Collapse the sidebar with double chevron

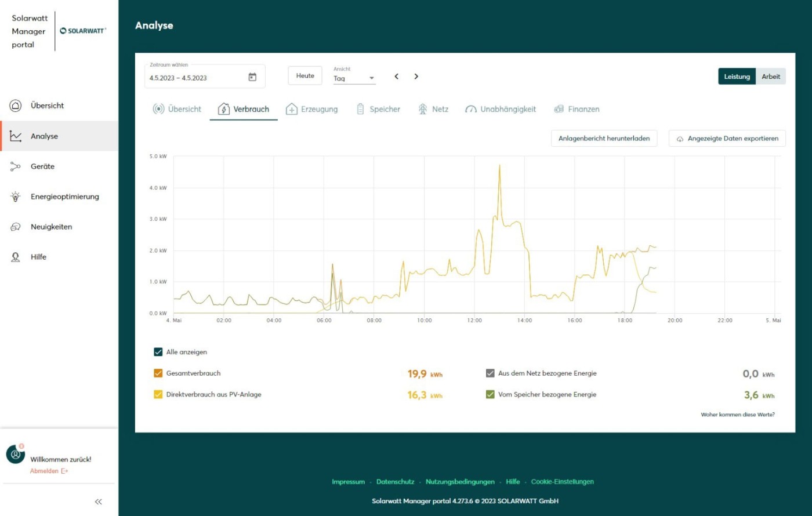98,502
